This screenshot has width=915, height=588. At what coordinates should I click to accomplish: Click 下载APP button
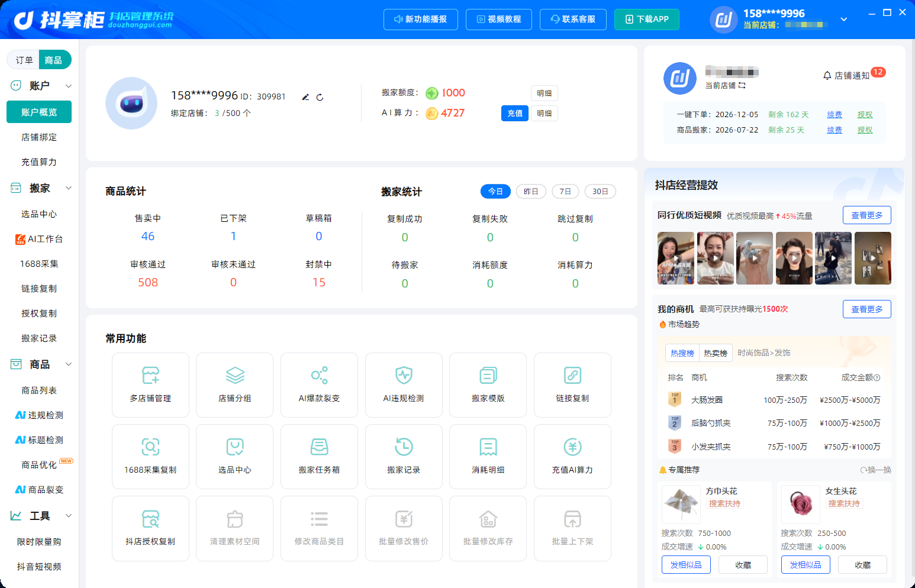646,20
